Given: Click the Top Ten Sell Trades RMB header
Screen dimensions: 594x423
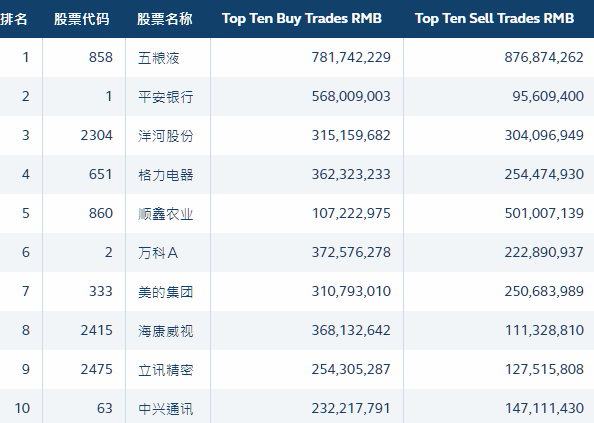Looking at the screenshot, I should click(x=494, y=18).
